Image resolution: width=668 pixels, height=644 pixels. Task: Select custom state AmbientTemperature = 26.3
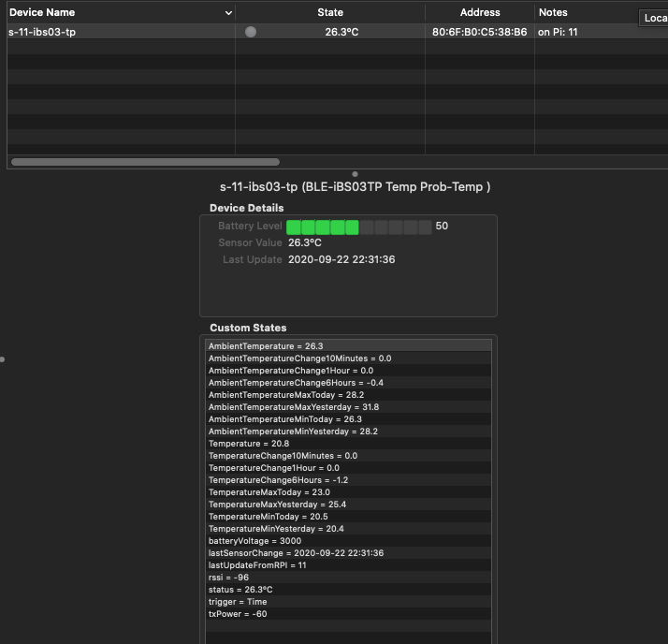348,345
